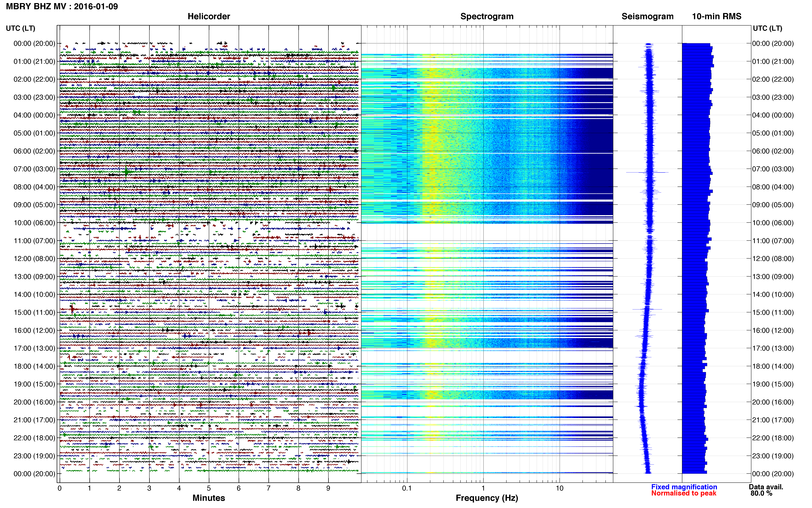This screenshot has height=508, width=812.
Task: Click the left '21:00 (17:00)' time label
Action: pos(34,420)
